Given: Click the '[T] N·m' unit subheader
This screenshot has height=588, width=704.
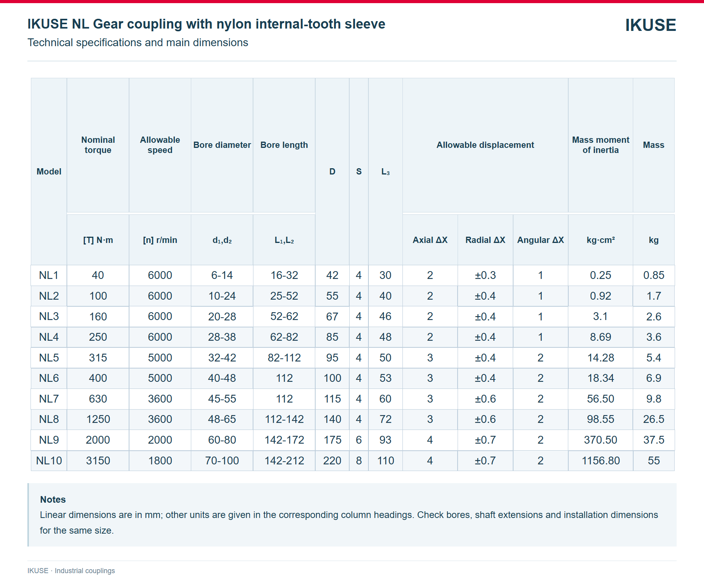Looking at the screenshot, I should (98, 240).
